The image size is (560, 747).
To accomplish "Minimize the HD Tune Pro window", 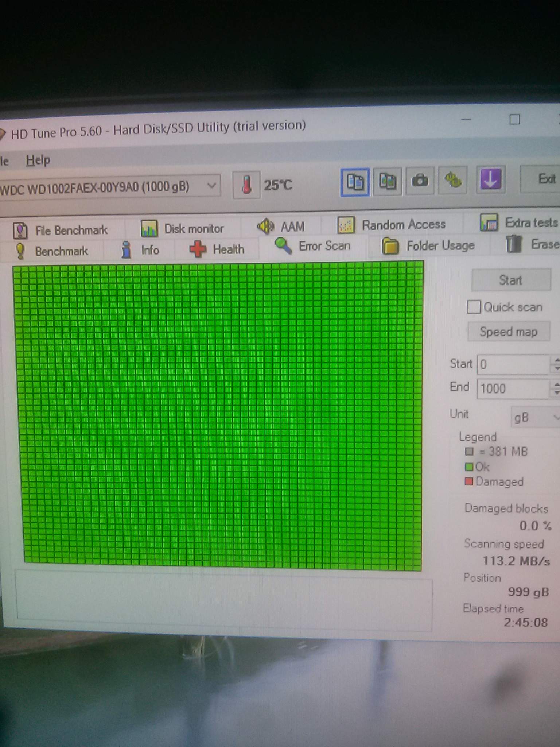I will coord(466,119).
